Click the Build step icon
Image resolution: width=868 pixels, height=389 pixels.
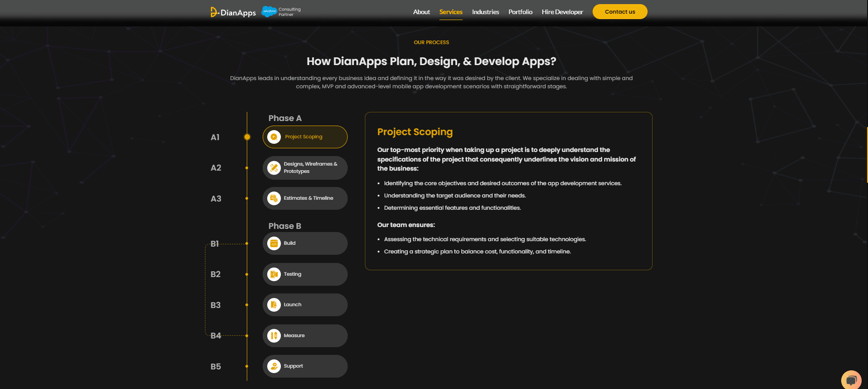pyautogui.click(x=274, y=243)
